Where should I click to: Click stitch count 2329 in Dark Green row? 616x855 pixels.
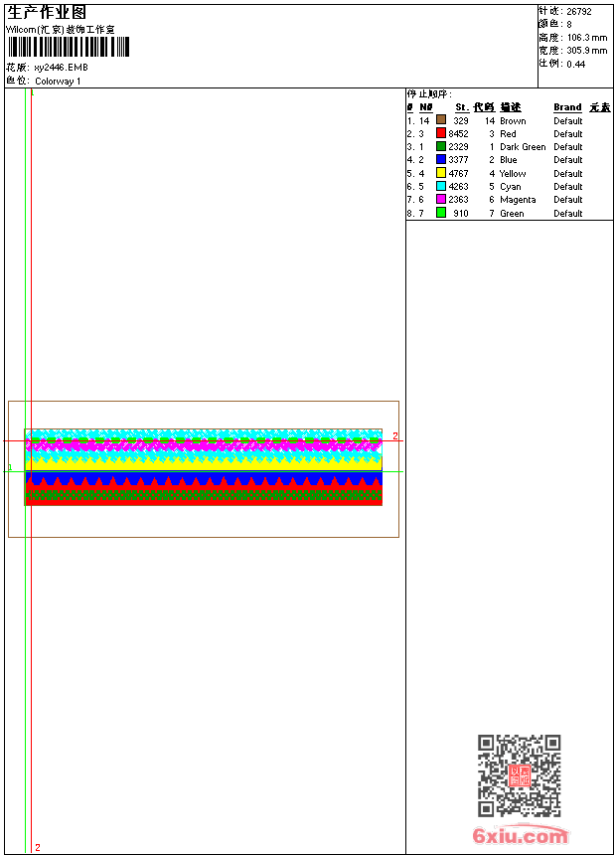point(458,147)
